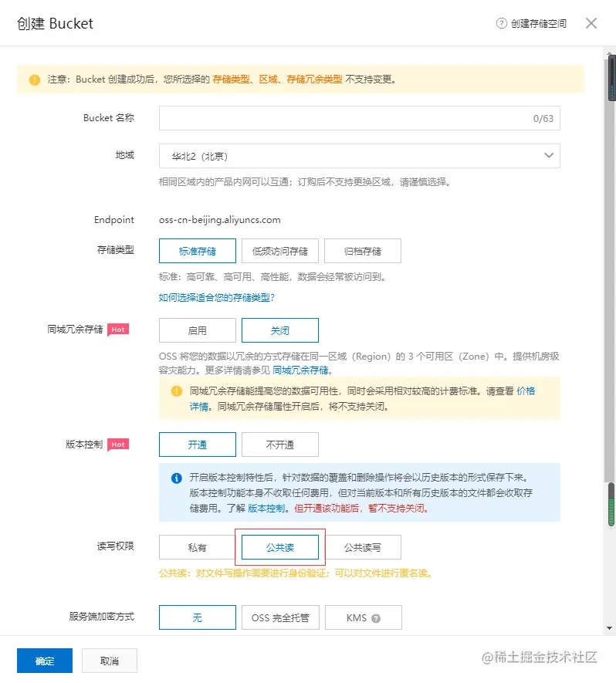Click the orange warning icon in the top notice
This screenshot has width=616, height=683.
(35, 79)
